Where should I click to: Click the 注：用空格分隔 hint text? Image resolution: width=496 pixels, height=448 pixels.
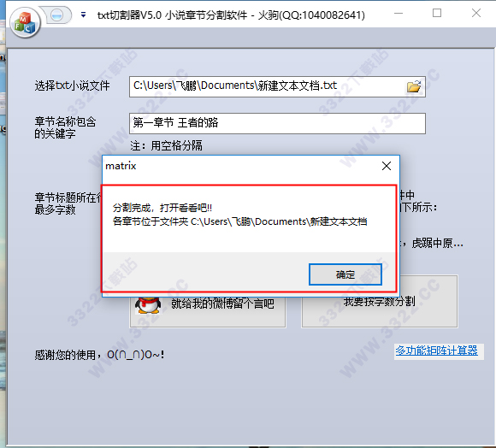(x=166, y=145)
